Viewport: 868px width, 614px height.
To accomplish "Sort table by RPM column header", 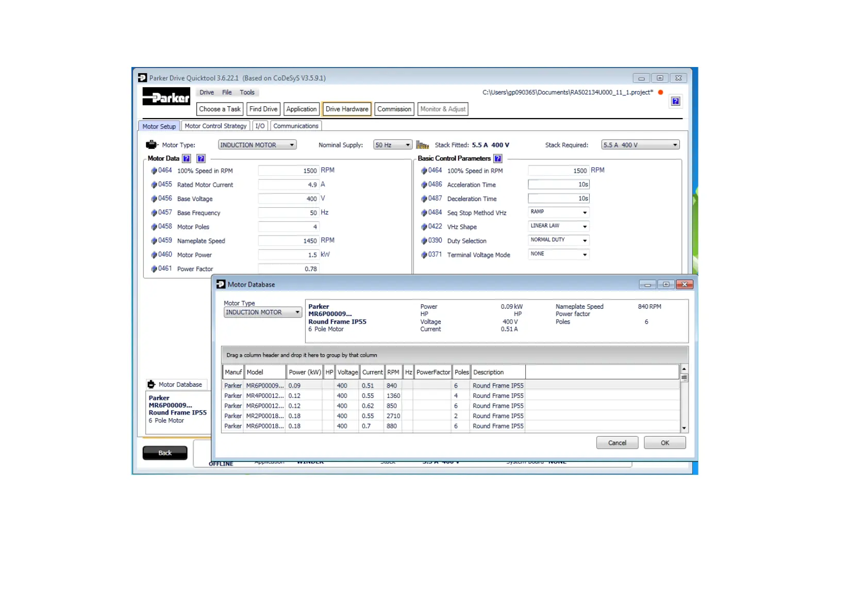I will pos(393,372).
